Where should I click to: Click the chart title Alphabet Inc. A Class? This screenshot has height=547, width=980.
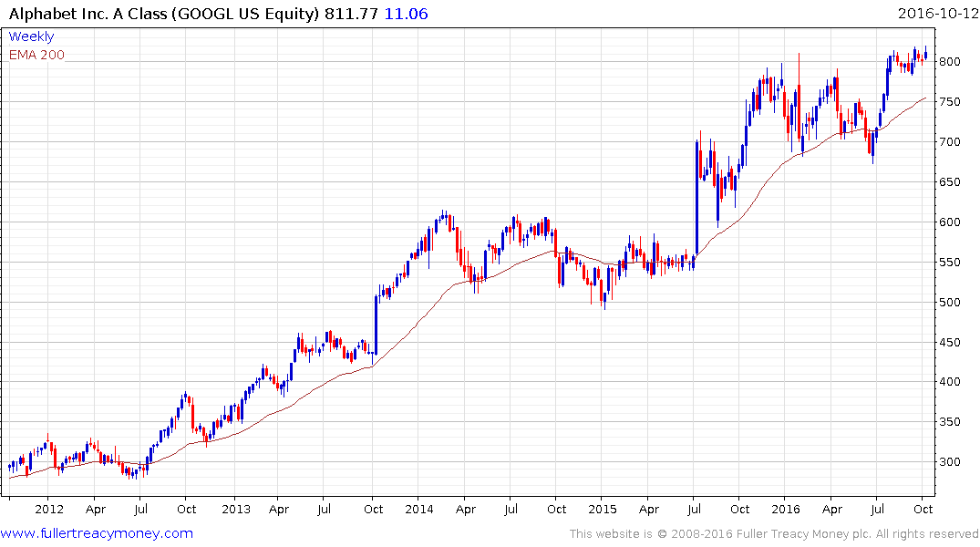[x=88, y=14]
